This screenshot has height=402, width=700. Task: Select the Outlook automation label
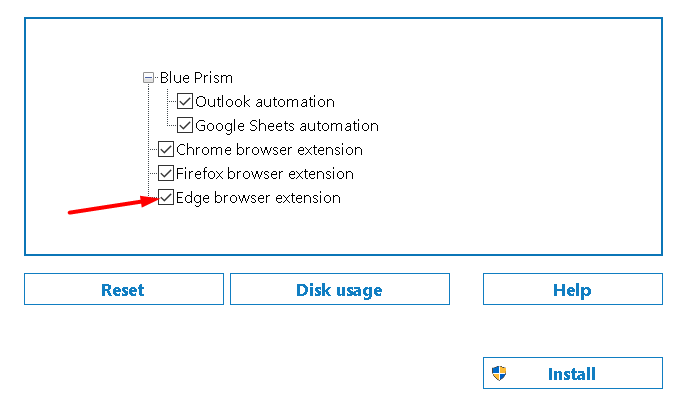(265, 102)
